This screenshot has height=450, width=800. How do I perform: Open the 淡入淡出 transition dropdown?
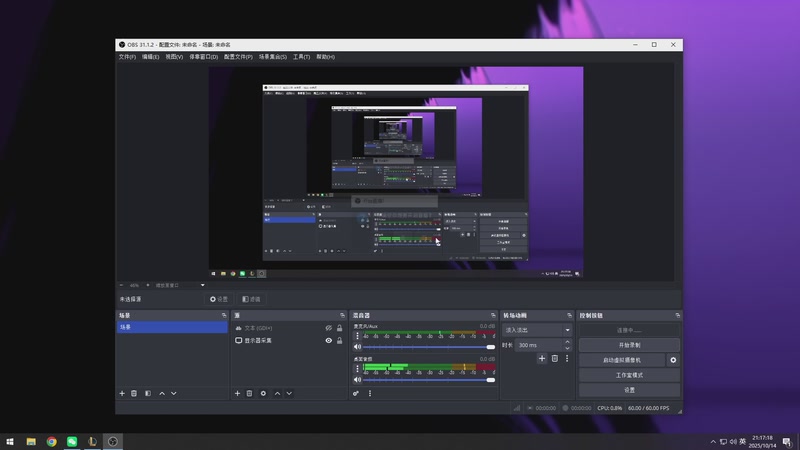click(537, 330)
